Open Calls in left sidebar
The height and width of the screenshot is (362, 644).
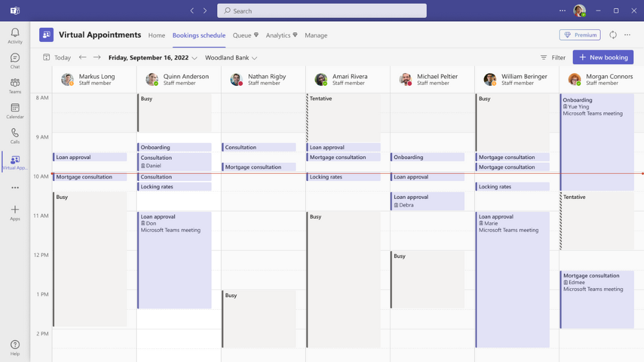15,136
